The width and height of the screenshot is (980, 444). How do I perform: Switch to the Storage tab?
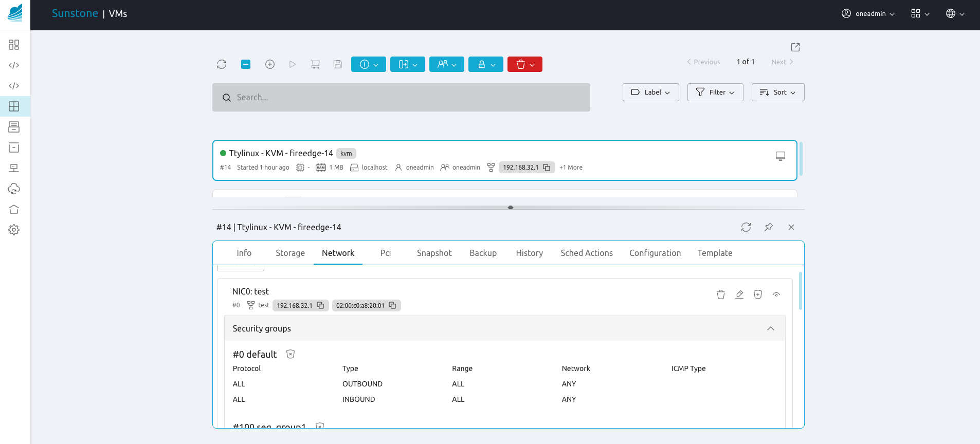click(x=290, y=253)
